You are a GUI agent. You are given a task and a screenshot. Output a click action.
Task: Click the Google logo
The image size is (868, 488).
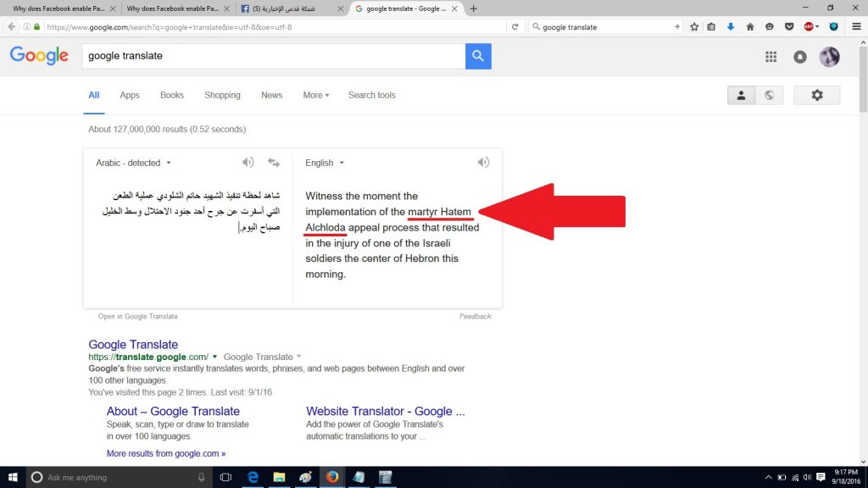pos(39,56)
